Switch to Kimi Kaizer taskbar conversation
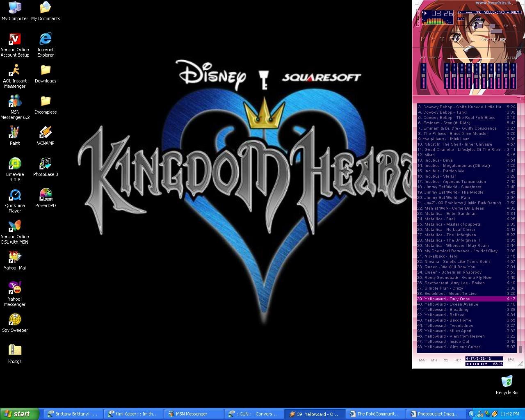The image size is (525, 420). 133,414
